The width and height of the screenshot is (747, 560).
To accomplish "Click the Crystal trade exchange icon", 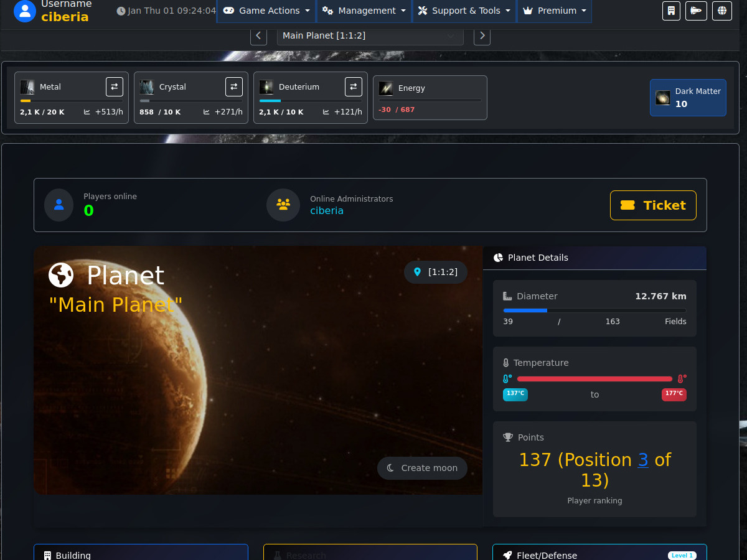I will pyautogui.click(x=234, y=87).
